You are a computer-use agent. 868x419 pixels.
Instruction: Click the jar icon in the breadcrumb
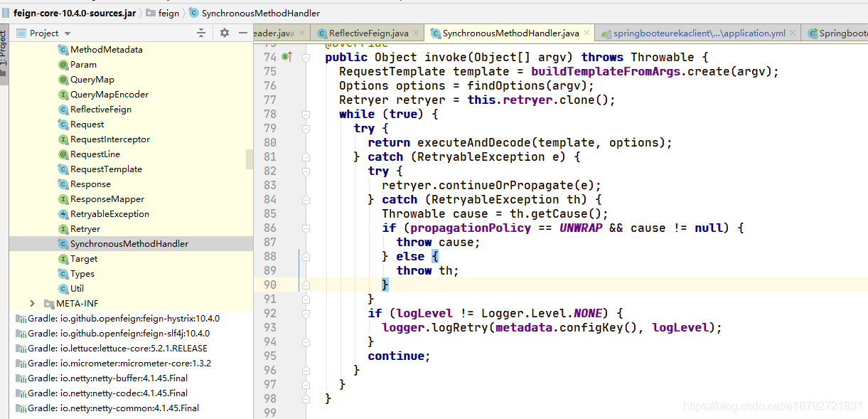coord(6,13)
